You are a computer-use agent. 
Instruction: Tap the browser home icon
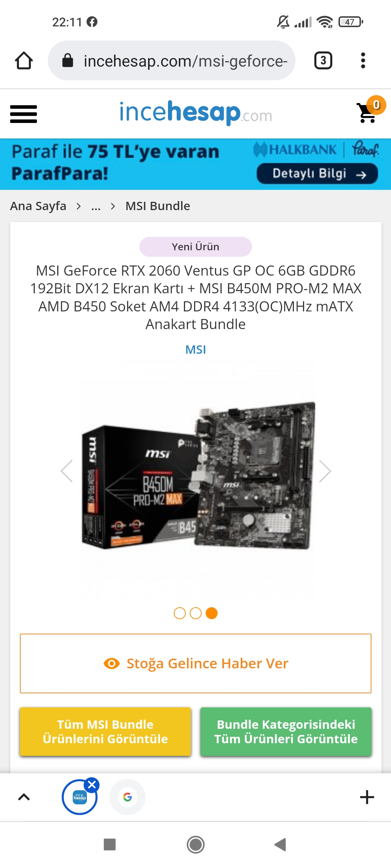point(24,61)
